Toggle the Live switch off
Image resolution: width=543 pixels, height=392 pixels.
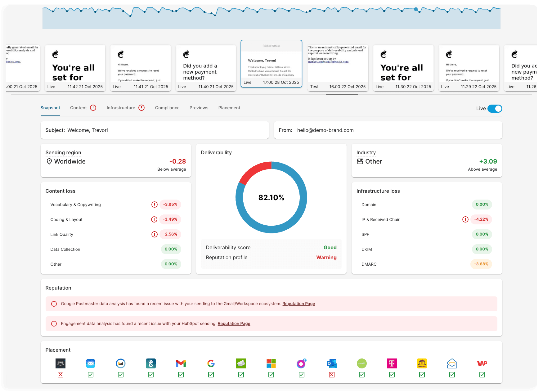[x=495, y=109]
